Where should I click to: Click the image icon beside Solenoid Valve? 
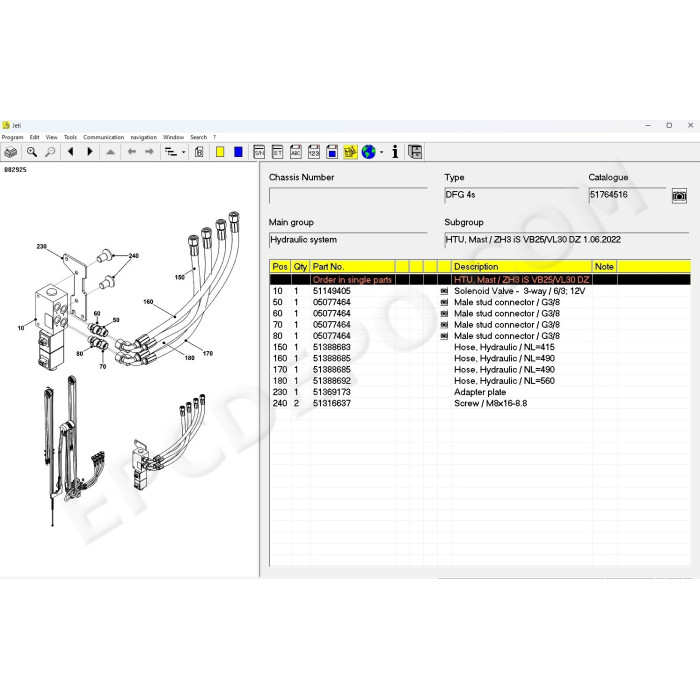(444, 291)
